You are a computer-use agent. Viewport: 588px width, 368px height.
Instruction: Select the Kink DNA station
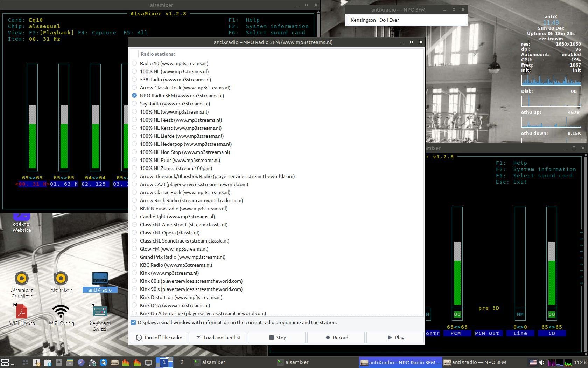pyautogui.click(x=134, y=305)
